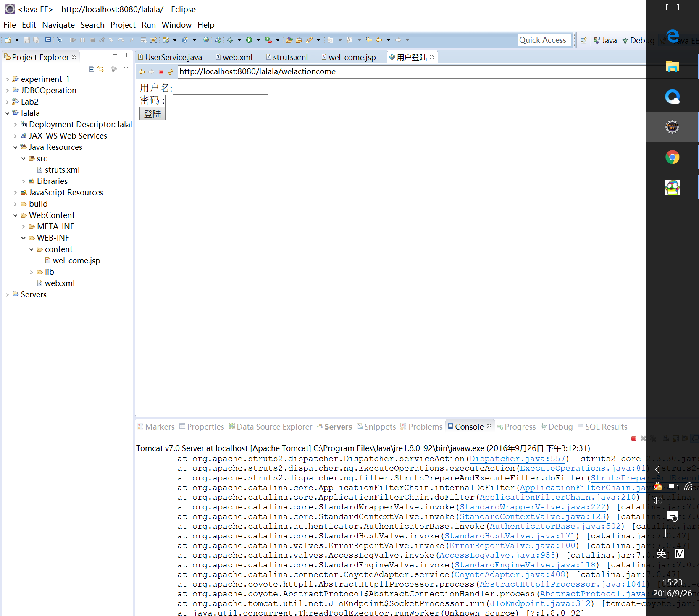Open the Dispatcher.java:557 stack trace link
The image size is (699, 616).
[517, 459]
